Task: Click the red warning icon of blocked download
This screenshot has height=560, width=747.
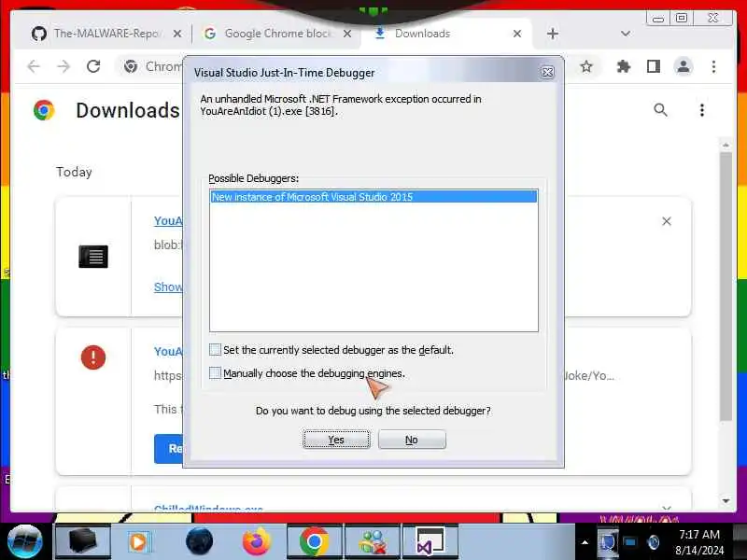Action: [x=93, y=357]
